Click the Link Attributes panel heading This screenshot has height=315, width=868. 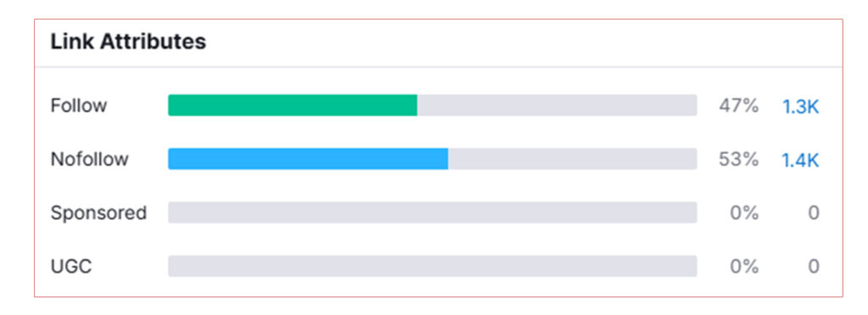click(x=129, y=42)
